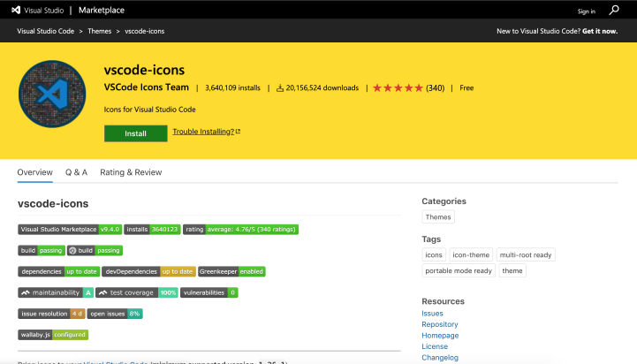Open the Issues resource link

[x=432, y=314]
